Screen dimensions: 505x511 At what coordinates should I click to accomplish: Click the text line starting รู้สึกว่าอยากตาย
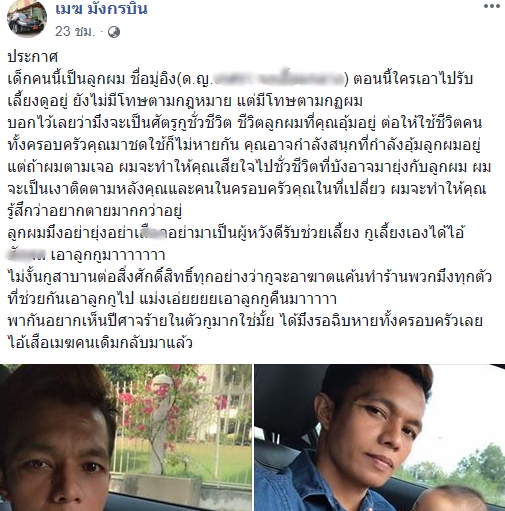click(95, 211)
